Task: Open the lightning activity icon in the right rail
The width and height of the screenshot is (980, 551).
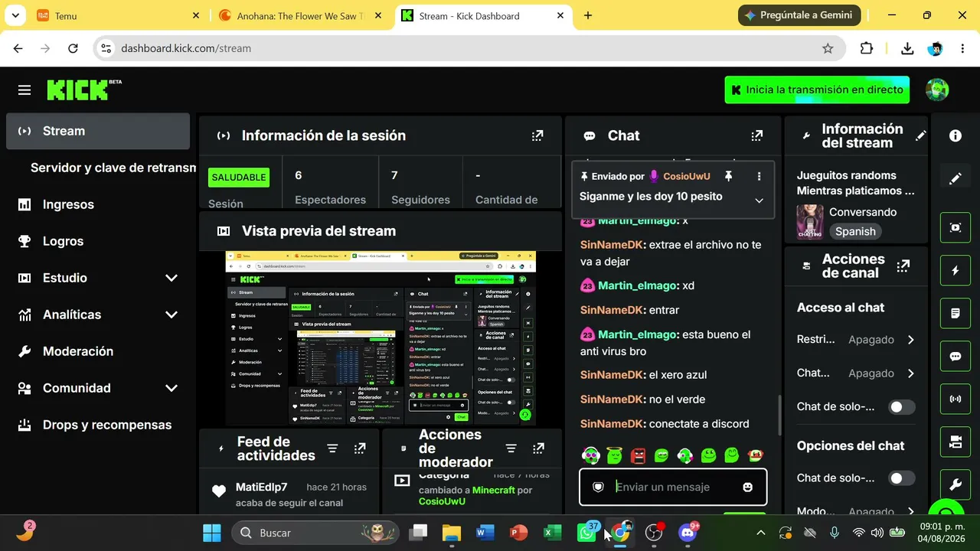Action: click(x=955, y=270)
